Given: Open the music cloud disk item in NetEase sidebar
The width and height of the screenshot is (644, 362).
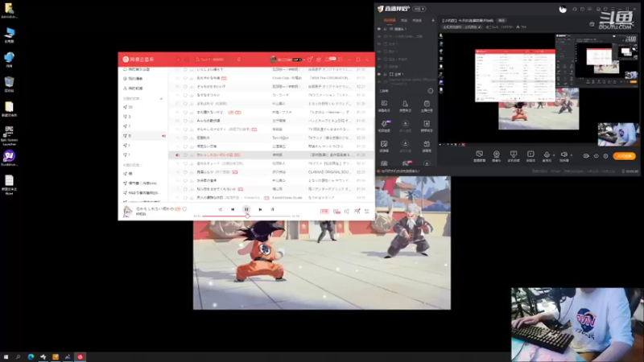Looking at the screenshot, I should 138,69.
